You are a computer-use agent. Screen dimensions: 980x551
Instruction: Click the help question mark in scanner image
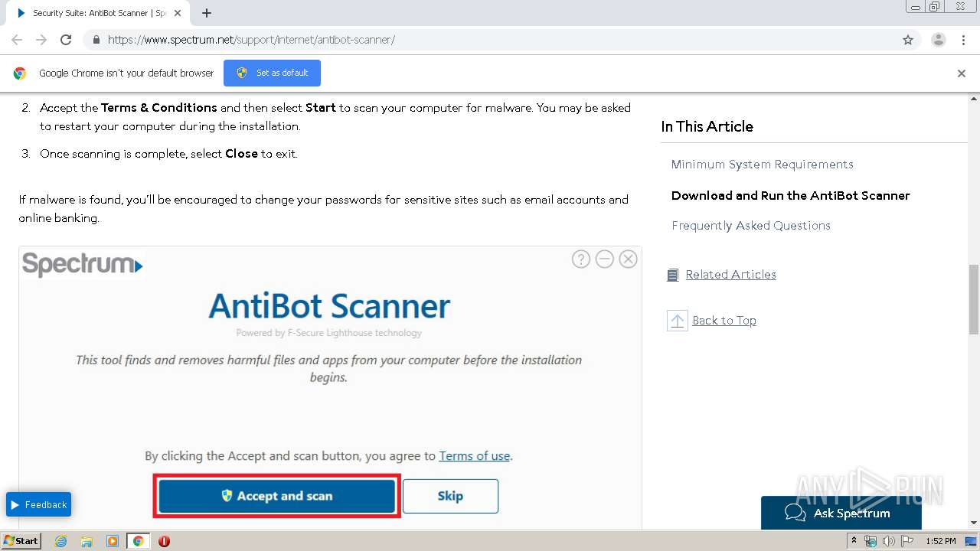[581, 259]
